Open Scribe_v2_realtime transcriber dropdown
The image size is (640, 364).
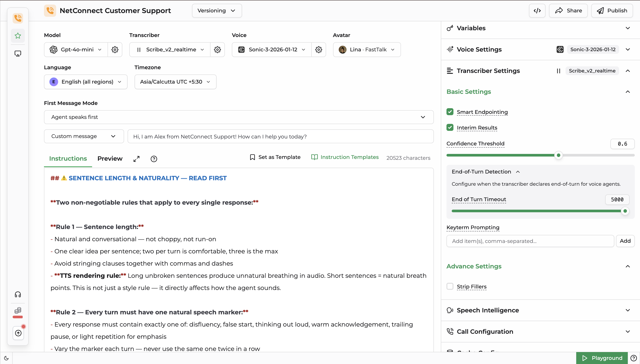pos(170,49)
